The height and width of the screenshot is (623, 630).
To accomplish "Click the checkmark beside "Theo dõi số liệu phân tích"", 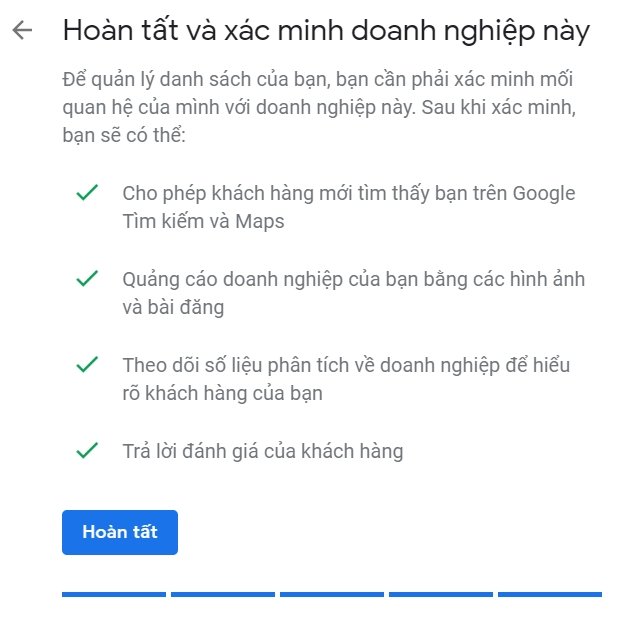I will tap(86, 365).
